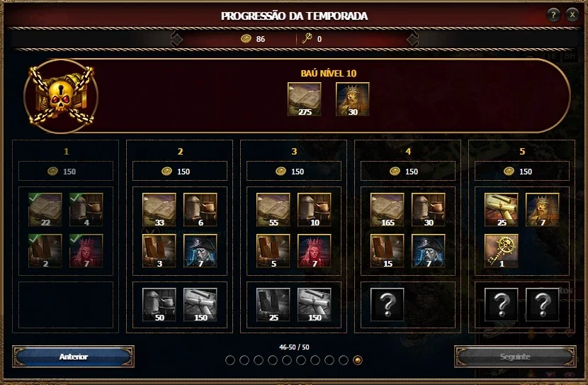This screenshot has height=385, width=588.
Task: Click the grayed 50 rum reward in tier 2
Action: (159, 305)
